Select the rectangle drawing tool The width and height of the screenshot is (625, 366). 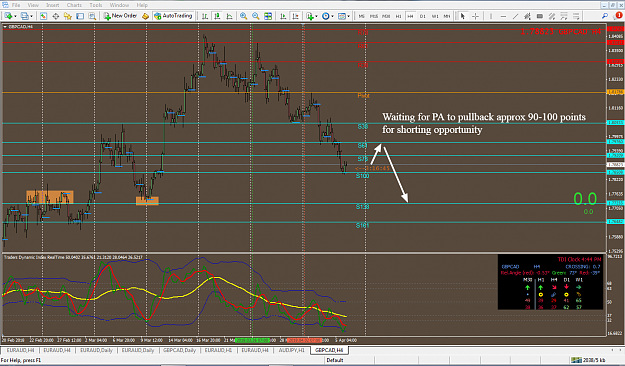(x=540, y=16)
